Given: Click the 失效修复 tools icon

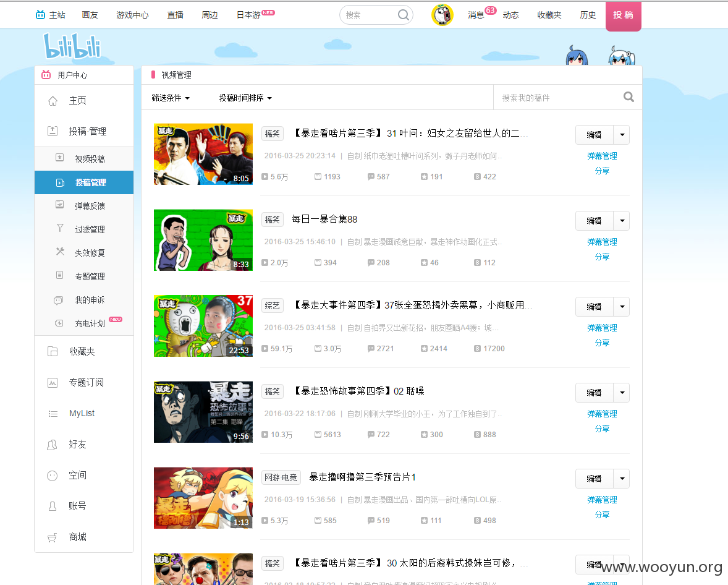Looking at the screenshot, I should [60, 252].
